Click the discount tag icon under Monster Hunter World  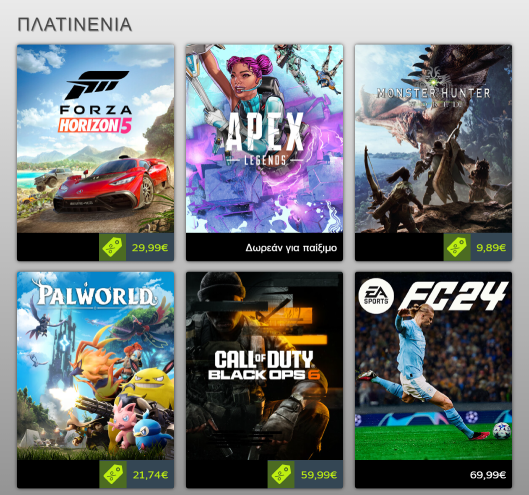coord(457,248)
